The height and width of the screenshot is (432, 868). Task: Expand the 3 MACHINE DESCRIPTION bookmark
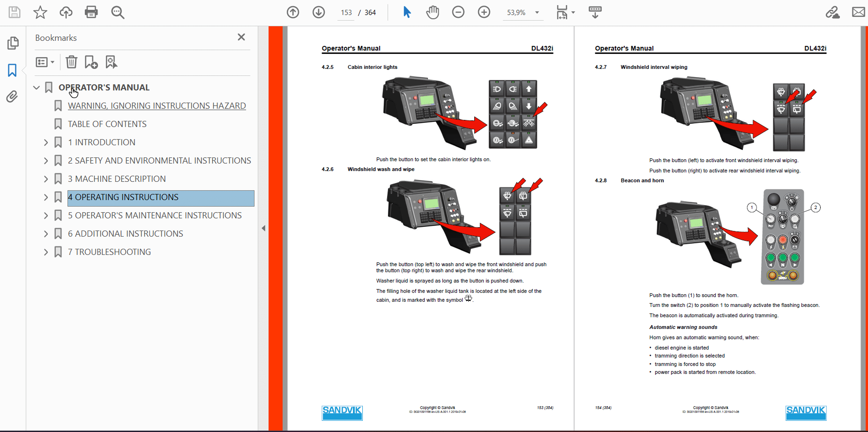(46, 179)
